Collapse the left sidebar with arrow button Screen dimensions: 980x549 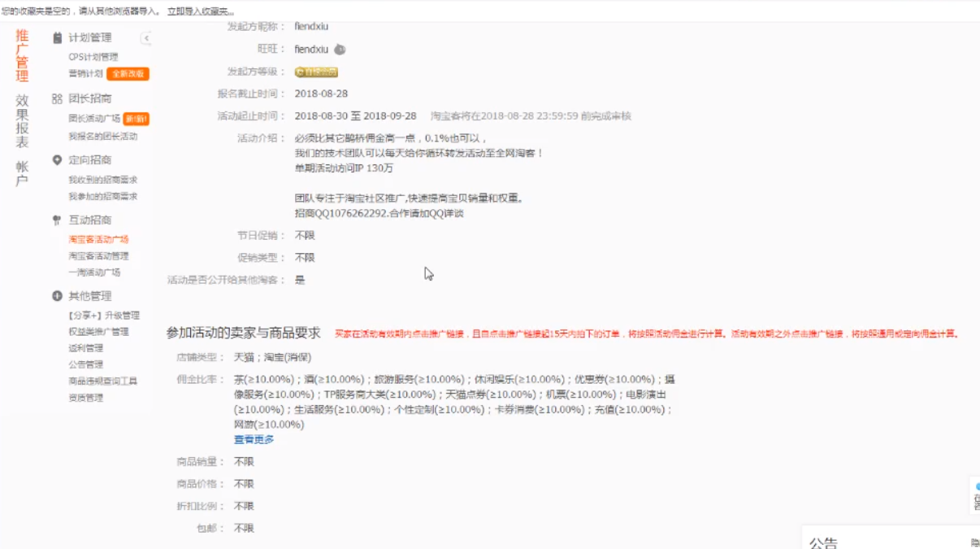tap(146, 38)
